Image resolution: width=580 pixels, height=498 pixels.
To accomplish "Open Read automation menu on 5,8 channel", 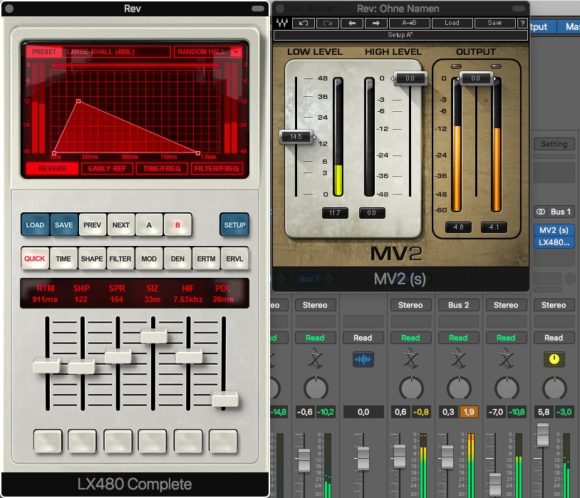I will tap(554, 338).
